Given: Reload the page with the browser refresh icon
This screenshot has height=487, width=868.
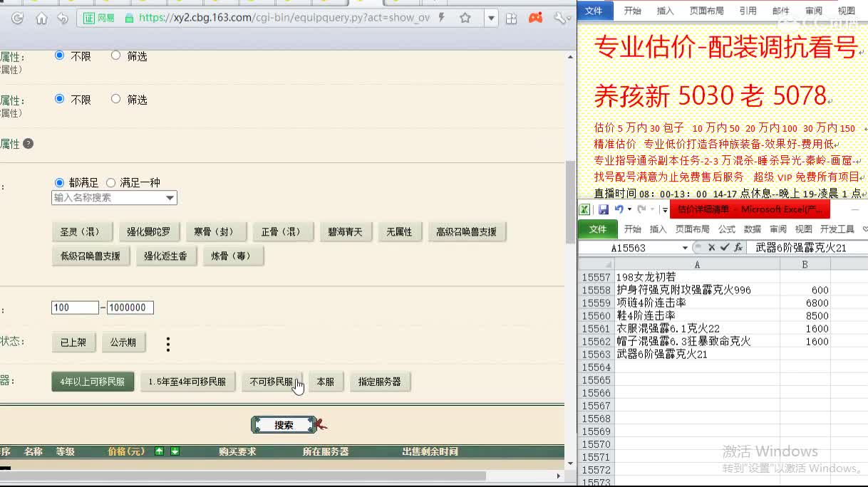Looking at the screenshot, I should (x=18, y=19).
